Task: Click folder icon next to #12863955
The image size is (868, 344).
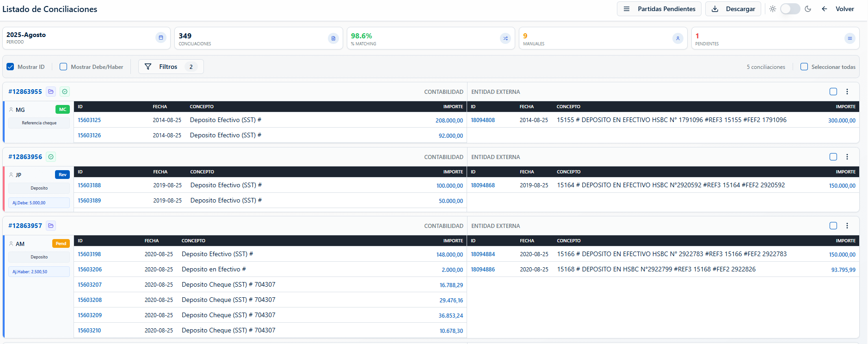Action: [x=51, y=92]
